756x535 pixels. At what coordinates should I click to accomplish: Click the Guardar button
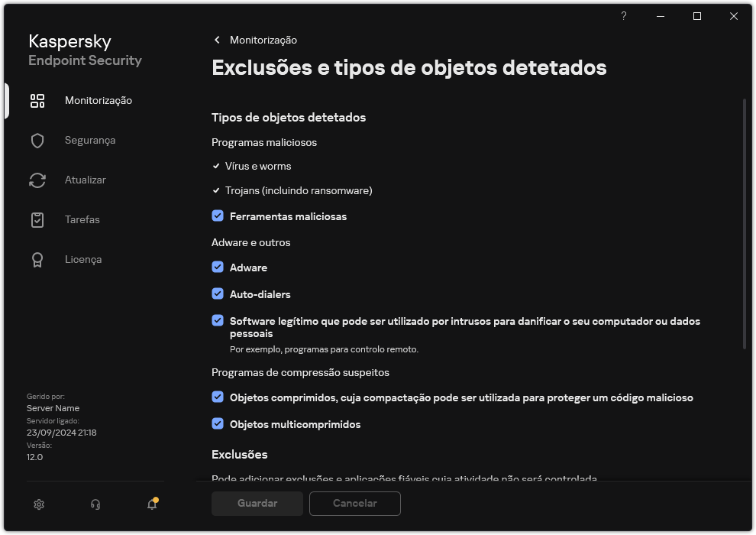tap(257, 503)
